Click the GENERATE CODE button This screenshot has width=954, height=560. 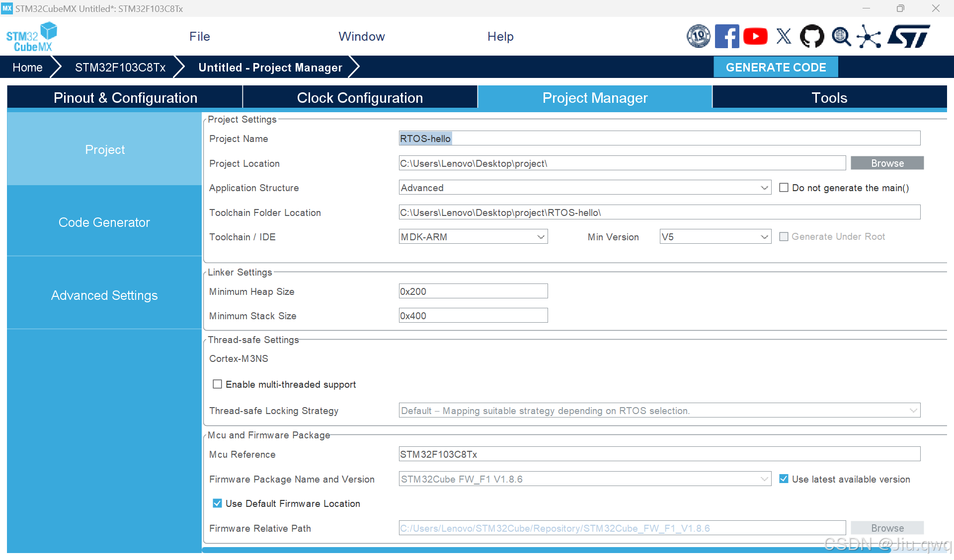775,67
